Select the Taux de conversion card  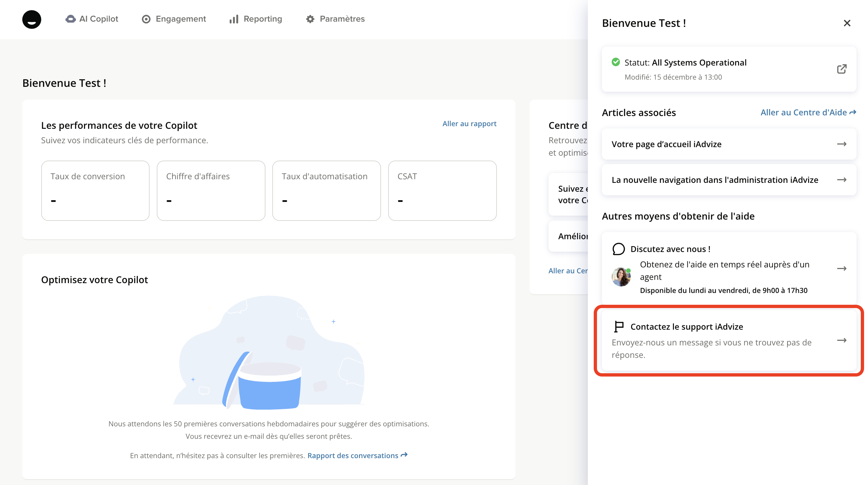pyautogui.click(x=95, y=191)
